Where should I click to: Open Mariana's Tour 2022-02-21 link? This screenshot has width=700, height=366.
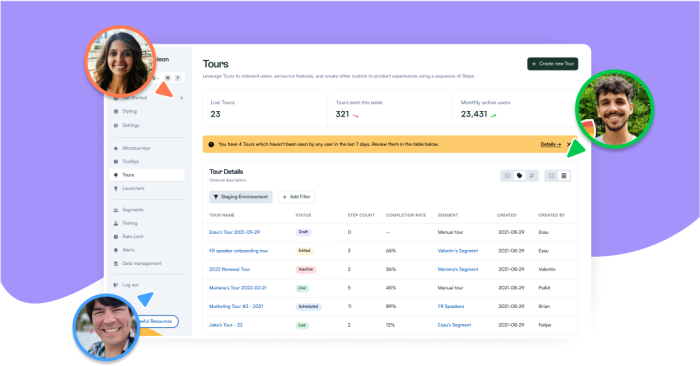[238, 288]
